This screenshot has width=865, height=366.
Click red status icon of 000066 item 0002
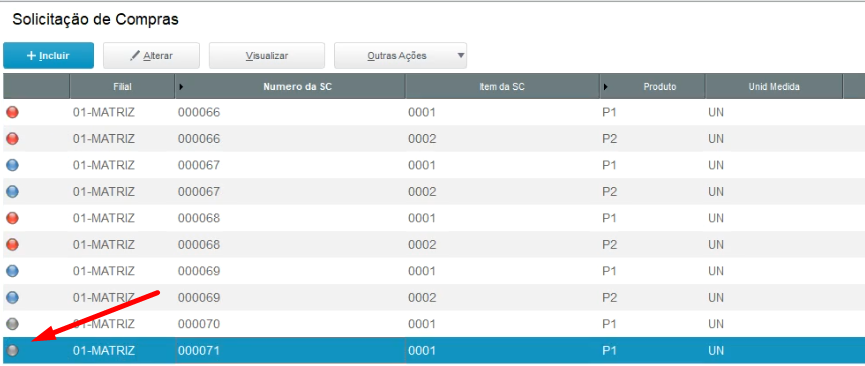coord(12,139)
